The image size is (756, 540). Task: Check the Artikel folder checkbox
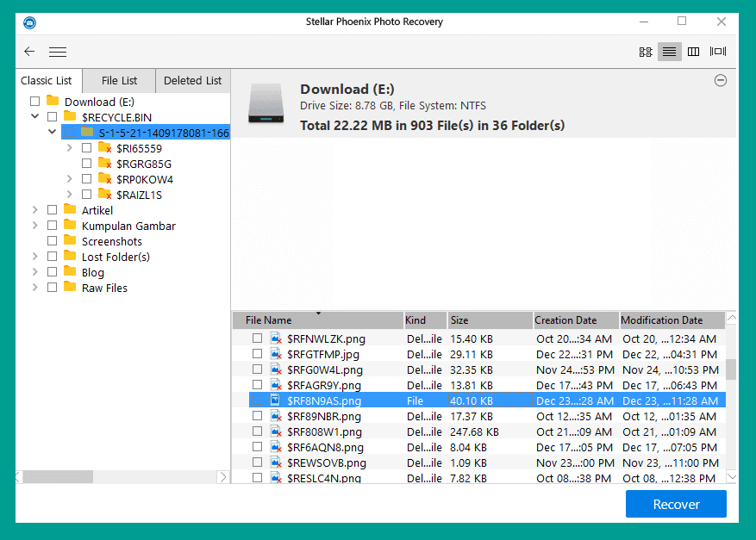pos(52,209)
